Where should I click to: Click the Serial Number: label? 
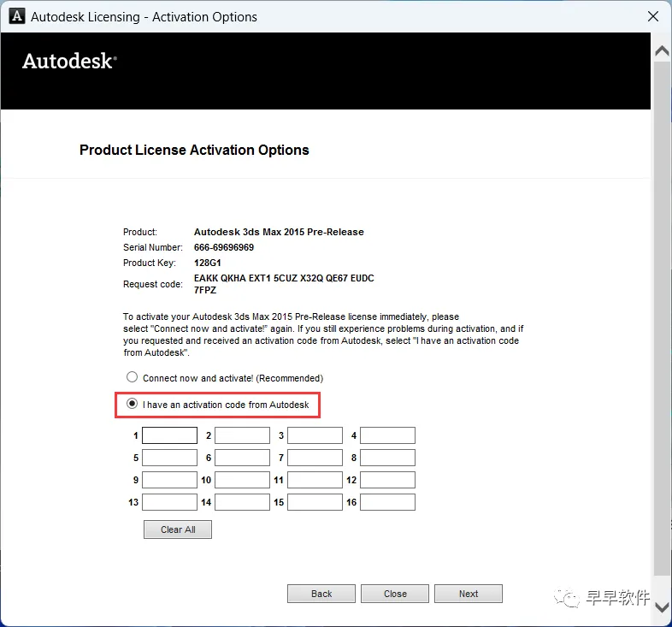pos(152,247)
